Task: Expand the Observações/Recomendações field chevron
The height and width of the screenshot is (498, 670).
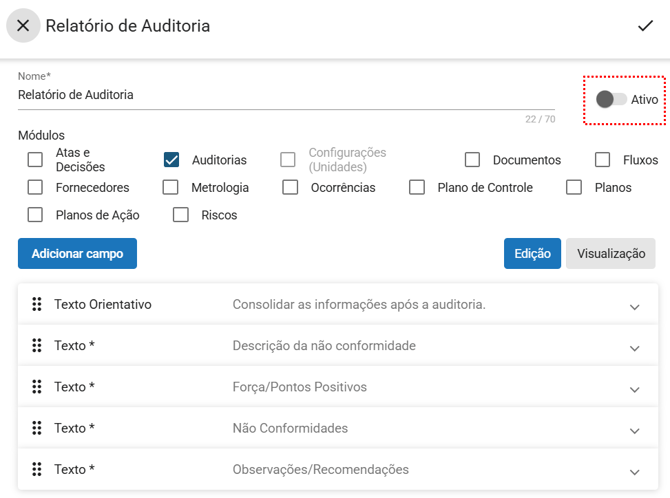Action: [x=634, y=471]
